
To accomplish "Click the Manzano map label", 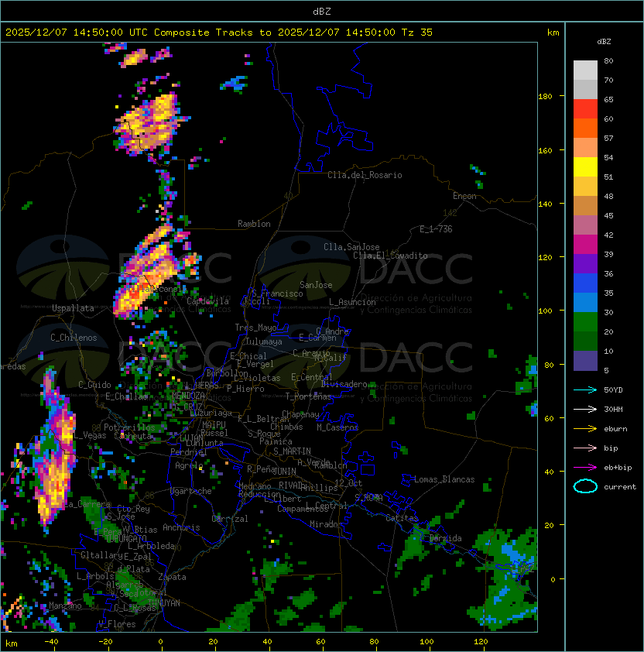I will (65, 606).
